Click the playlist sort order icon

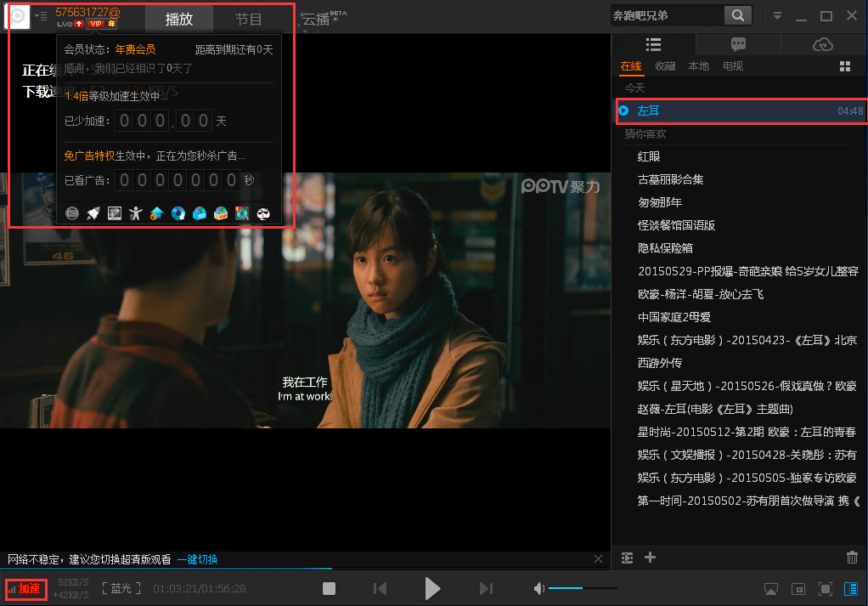point(627,558)
